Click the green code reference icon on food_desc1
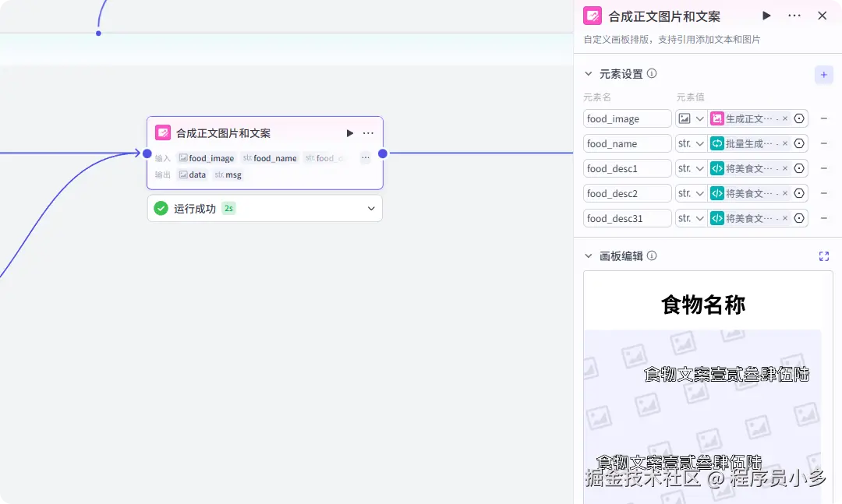The image size is (842, 504). pos(716,168)
